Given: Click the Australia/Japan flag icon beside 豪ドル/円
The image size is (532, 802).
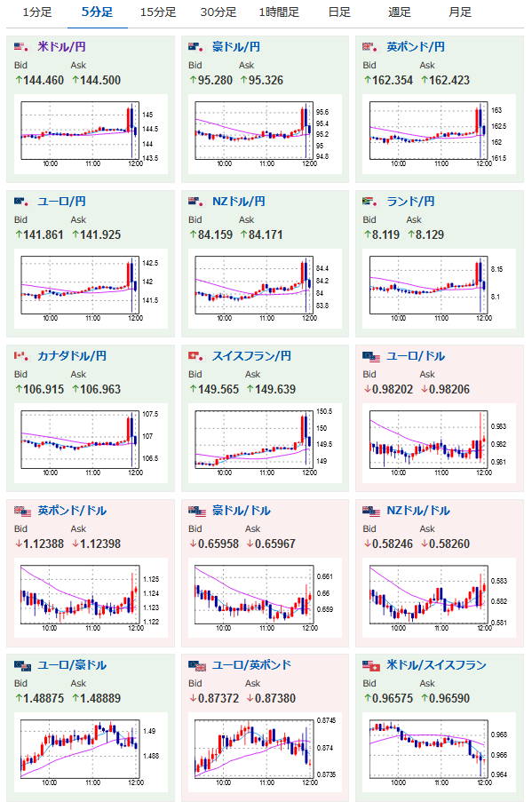Looking at the screenshot, I should point(196,47).
